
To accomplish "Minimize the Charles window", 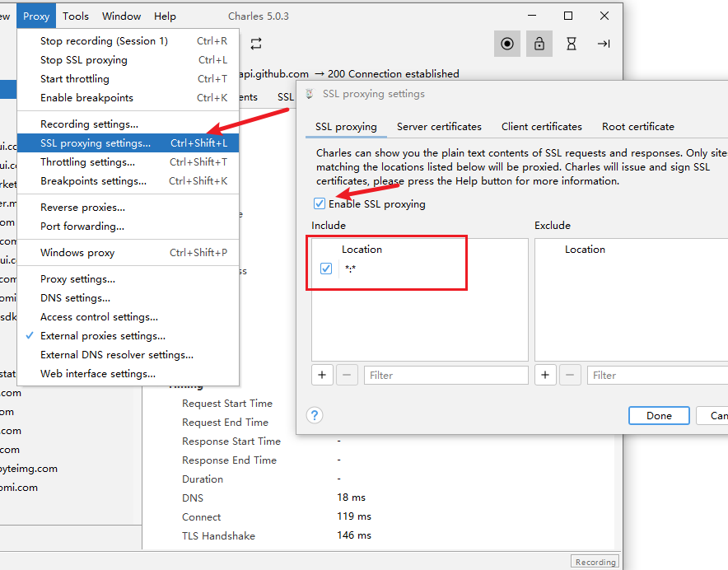I will coord(532,16).
